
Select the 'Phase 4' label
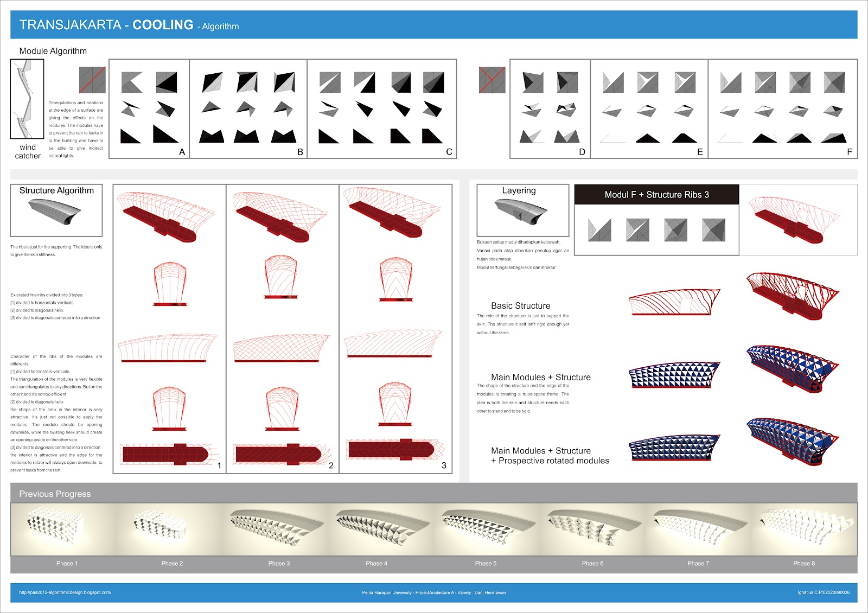coord(376,564)
